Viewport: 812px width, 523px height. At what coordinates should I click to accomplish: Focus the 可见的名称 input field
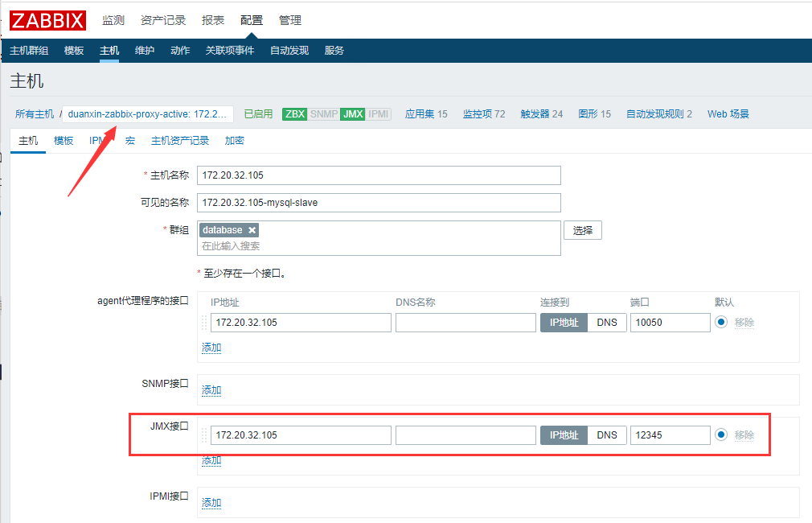click(x=379, y=203)
